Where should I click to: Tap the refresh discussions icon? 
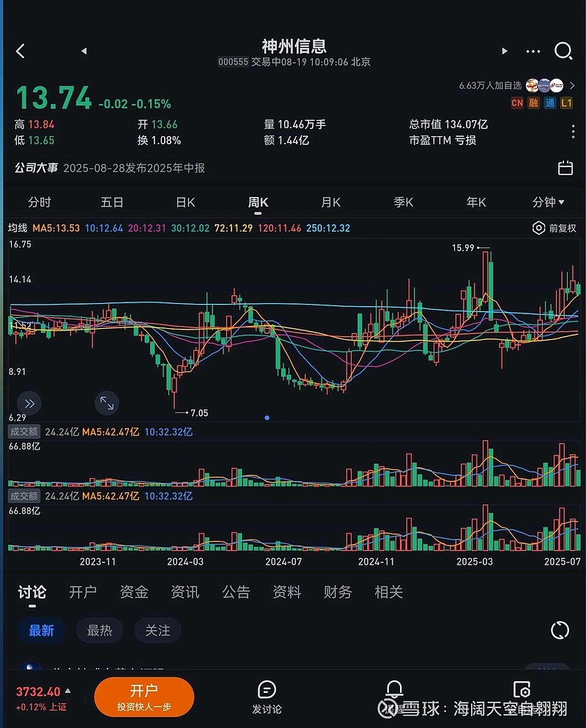click(x=560, y=631)
